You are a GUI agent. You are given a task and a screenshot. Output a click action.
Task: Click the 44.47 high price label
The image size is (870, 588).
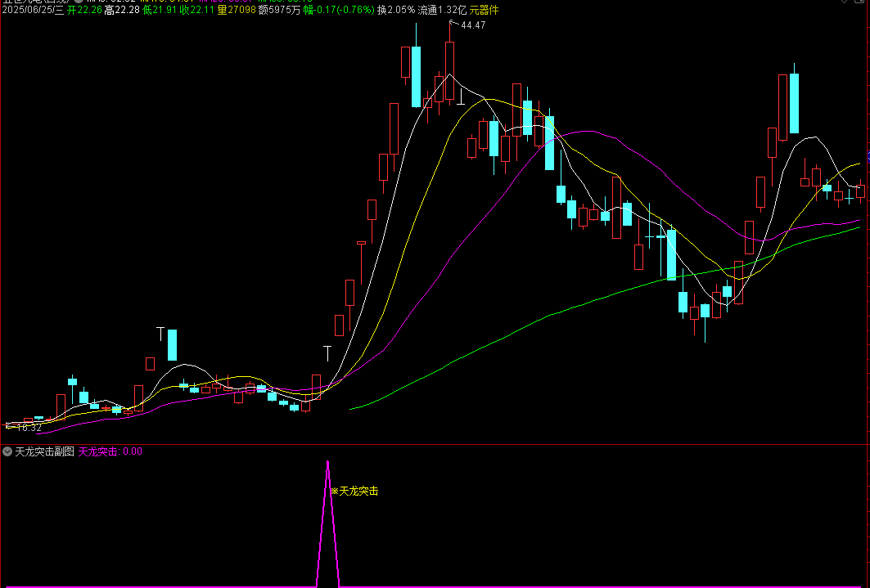473,25
